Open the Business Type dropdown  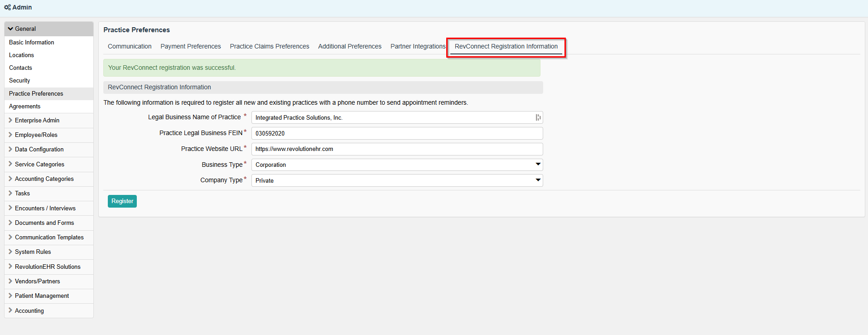click(x=397, y=165)
